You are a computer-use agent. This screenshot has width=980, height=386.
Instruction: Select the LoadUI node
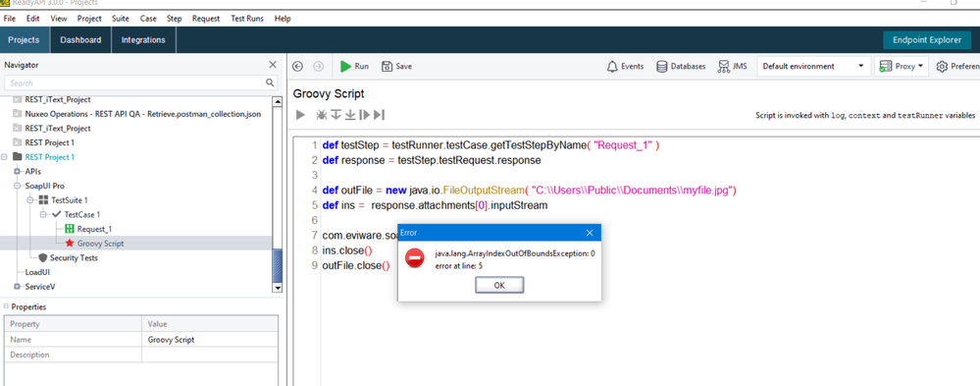point(36,272)
